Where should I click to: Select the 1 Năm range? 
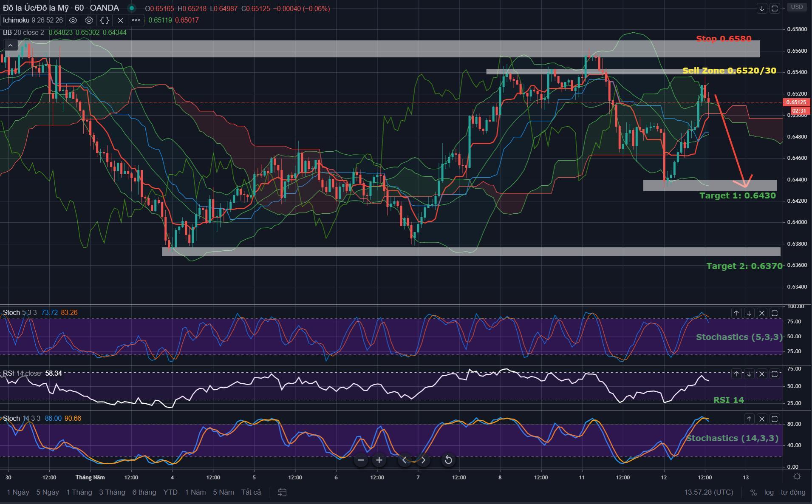195,492
